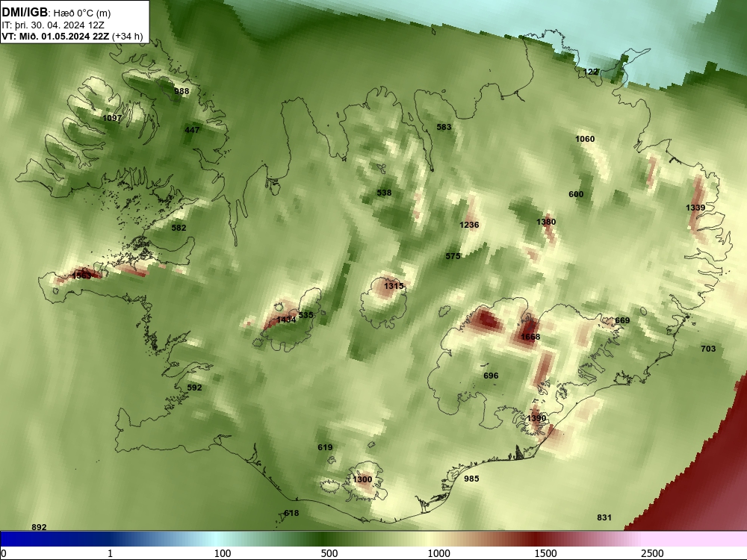Select the 122 value on the northeast coast
Viewport: 747px width, 560px height.
[x=591, y=72]
